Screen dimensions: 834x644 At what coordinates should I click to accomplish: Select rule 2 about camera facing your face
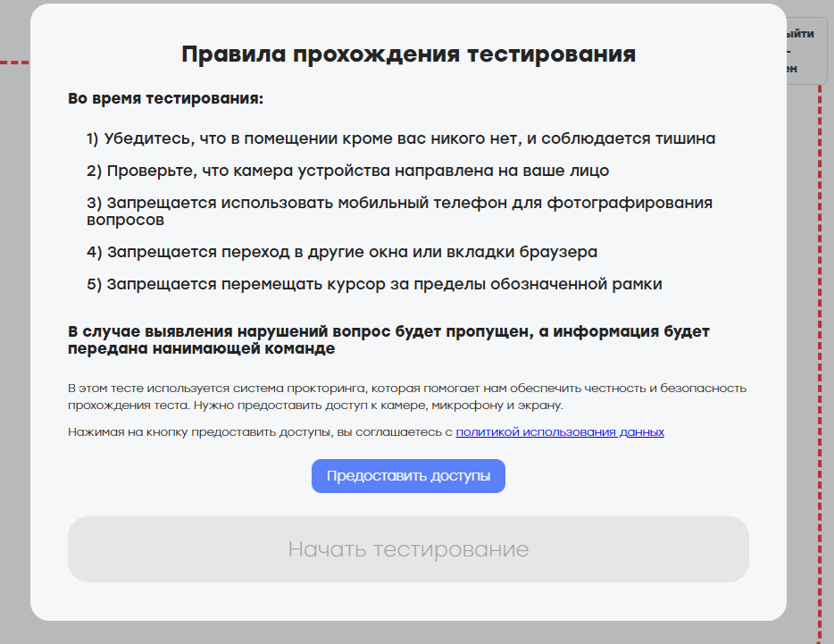coord(348,171)
